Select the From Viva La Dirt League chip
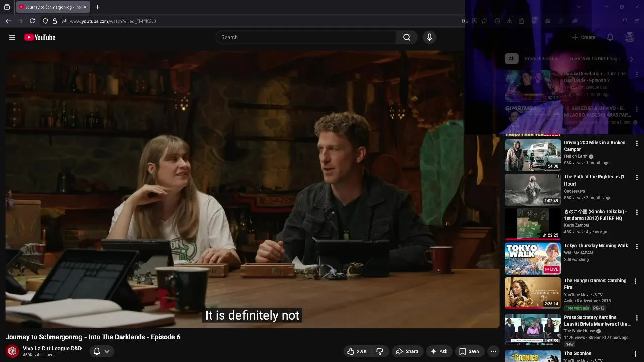The image size is (644, 362). click(x=594, y=59)
